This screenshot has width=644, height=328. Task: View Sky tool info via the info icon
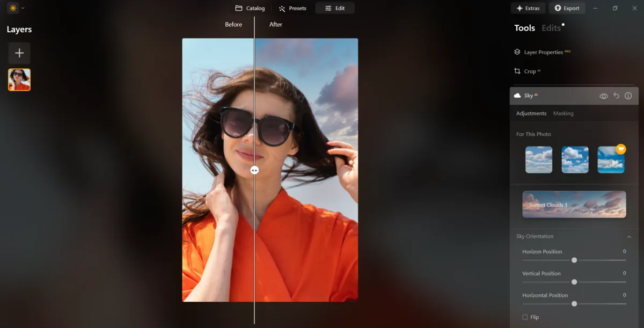point(628,95)
